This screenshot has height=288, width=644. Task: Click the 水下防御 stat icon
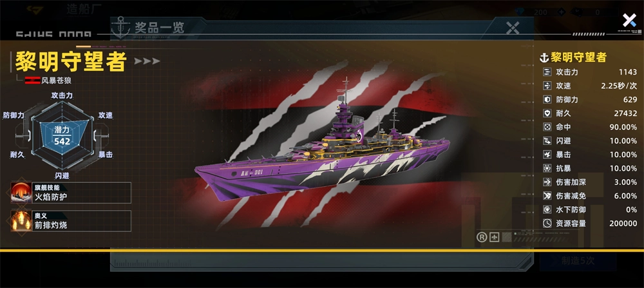pyautogui.click(x=547, y=209)
